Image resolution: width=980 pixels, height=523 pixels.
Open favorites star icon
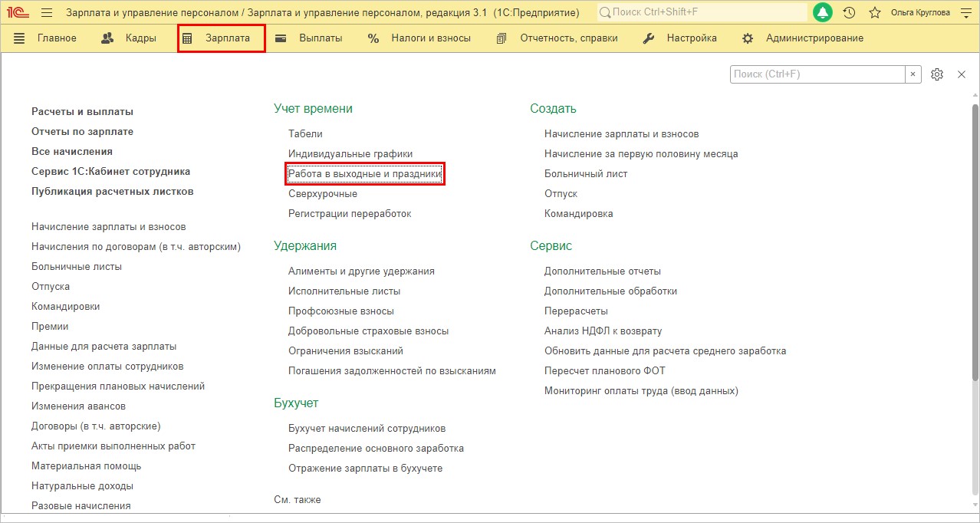point(874,12)
